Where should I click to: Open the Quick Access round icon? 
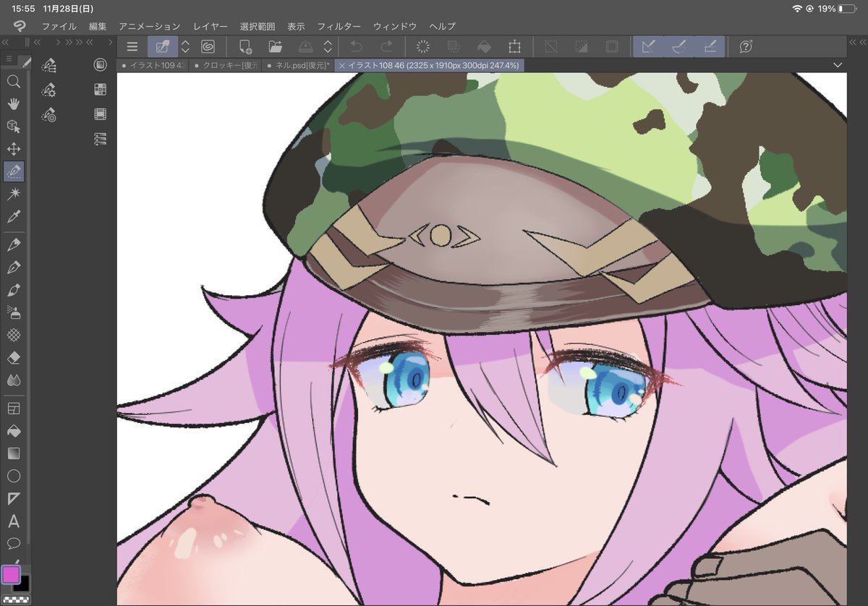pos(101,65)
